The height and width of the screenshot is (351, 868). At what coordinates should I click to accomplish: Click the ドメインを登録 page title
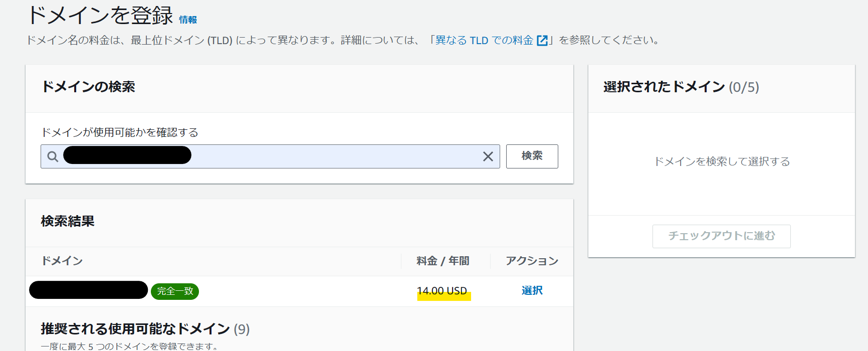100,15
